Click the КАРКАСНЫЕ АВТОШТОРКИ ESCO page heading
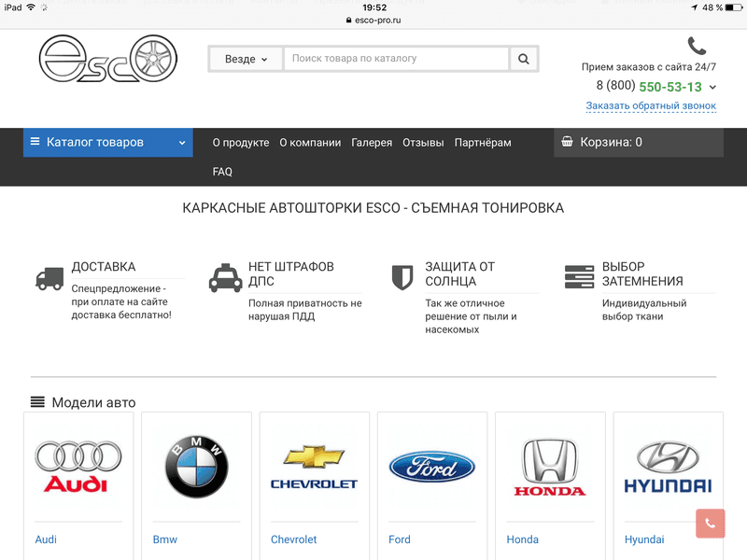 pos(373,208)
